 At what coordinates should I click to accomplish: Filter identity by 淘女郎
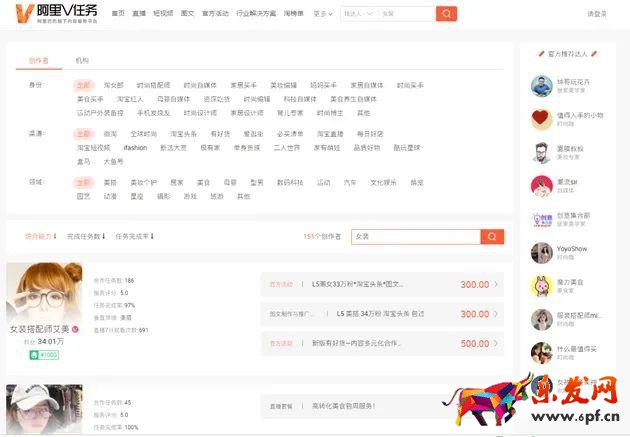[x=113, y=85]
